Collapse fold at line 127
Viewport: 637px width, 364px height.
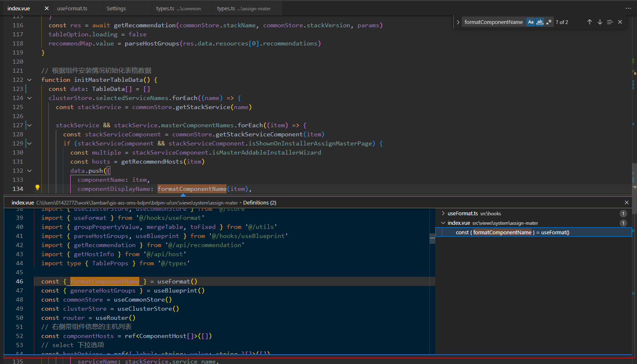tap(29, 125)
